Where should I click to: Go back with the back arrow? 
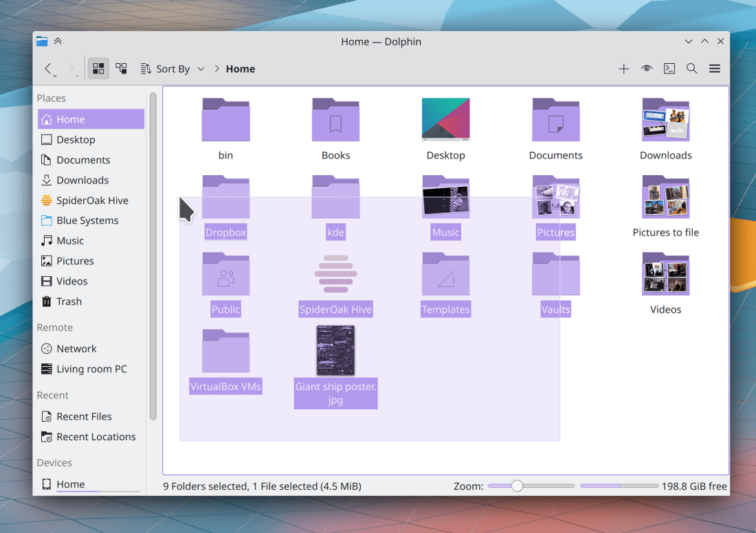coord(47,69)
